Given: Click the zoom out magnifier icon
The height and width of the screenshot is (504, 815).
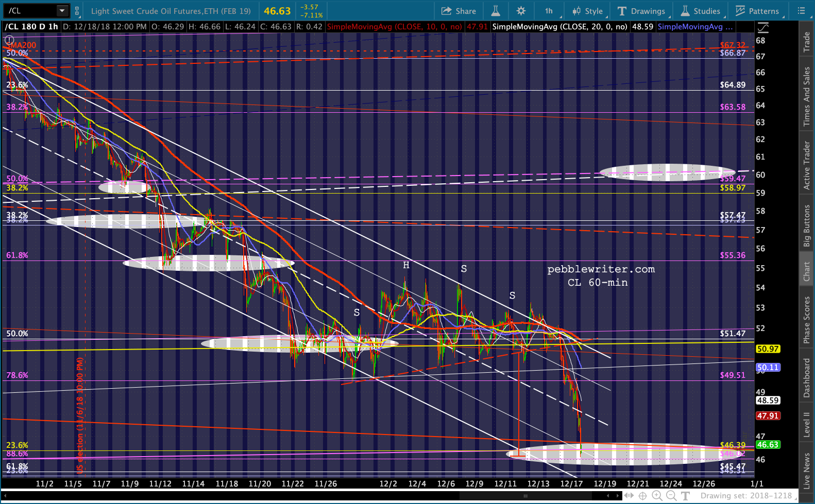Looking at the screenshot, I should (671, 496).
